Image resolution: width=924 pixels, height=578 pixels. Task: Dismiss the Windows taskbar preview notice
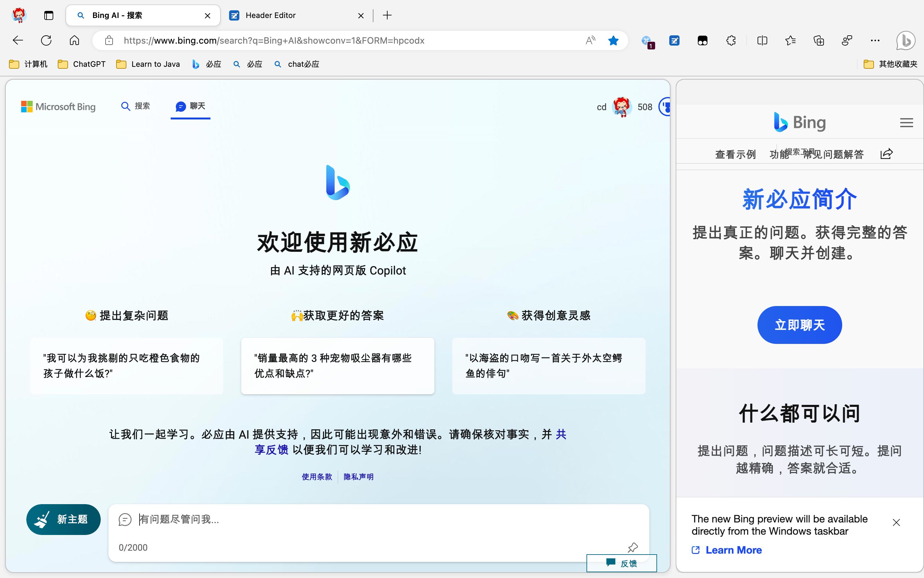pos(896,522)
